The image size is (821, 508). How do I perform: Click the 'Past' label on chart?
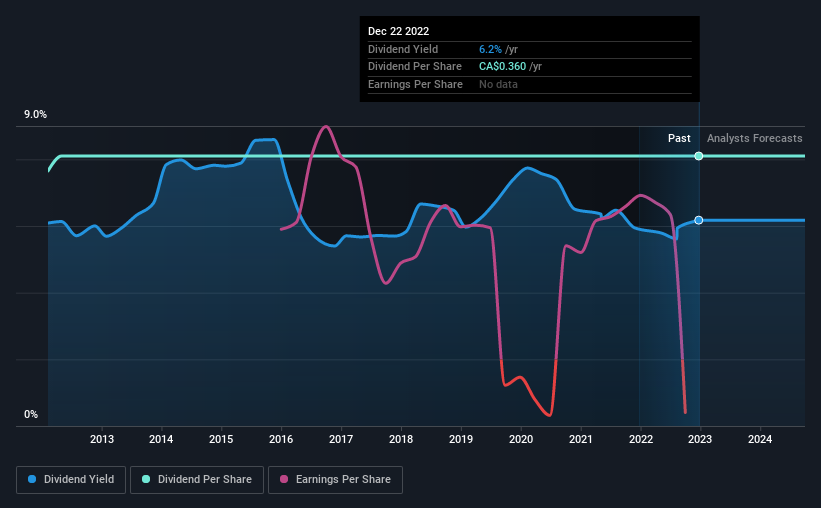tap(679, 138)
